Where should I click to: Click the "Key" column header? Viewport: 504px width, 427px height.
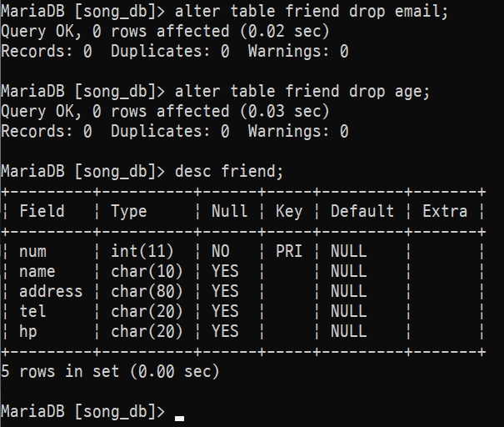click(x=289, y=211)
